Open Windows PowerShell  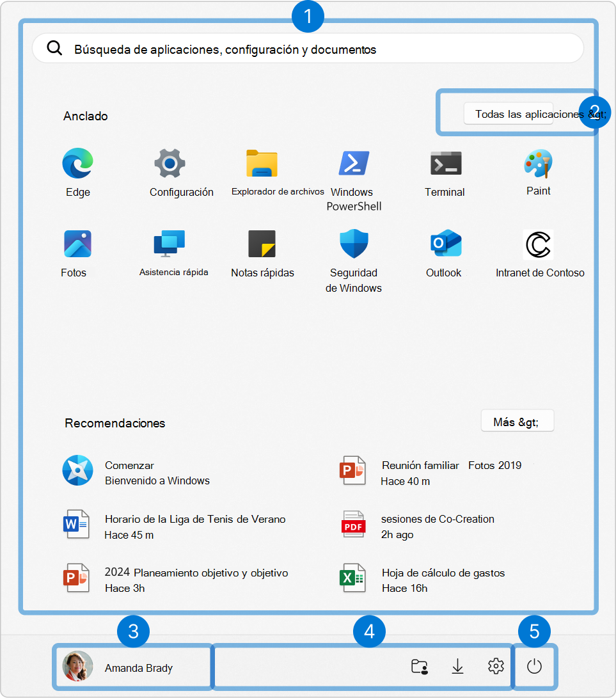(x=354, y=163)
